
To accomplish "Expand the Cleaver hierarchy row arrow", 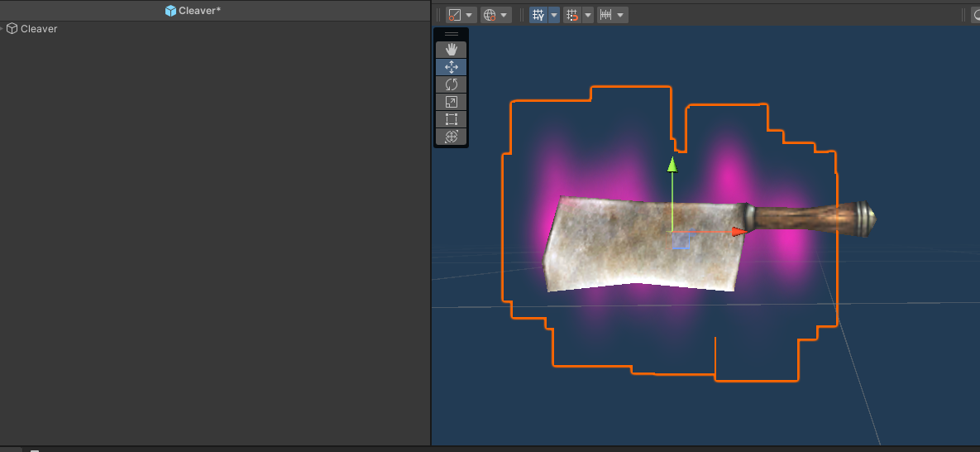I will click(2, 29).
